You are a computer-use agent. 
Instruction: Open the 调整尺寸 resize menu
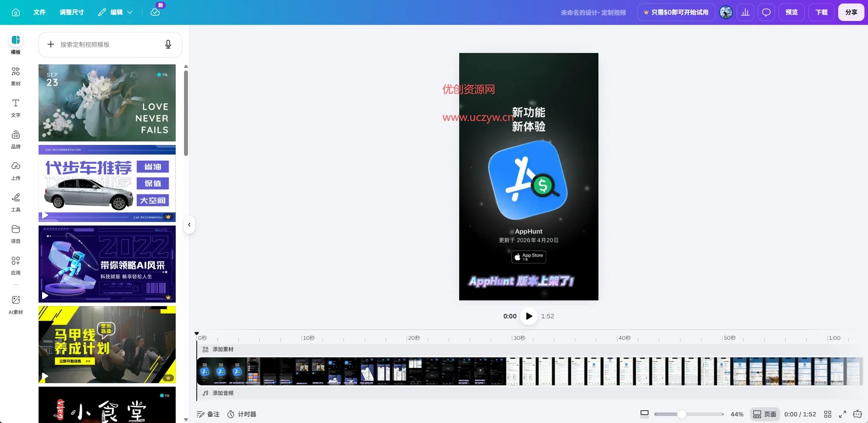tap(72, 12)
